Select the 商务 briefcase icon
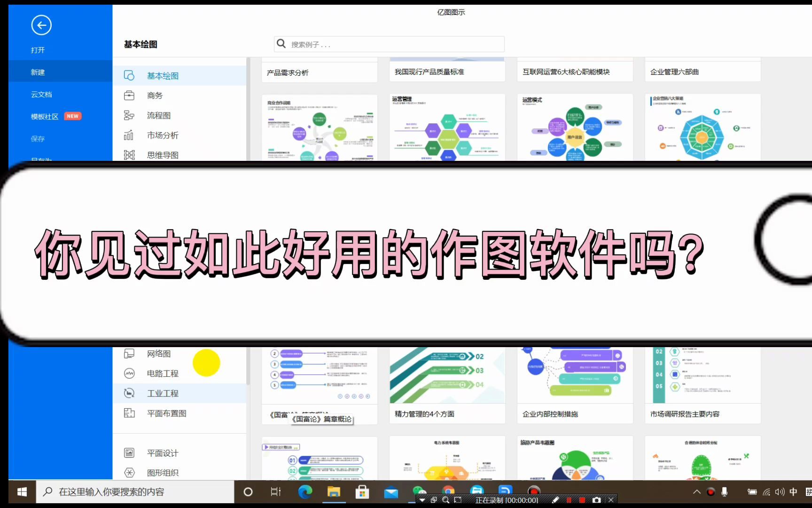Screen dimensions: 812x508 click(129, 95)
